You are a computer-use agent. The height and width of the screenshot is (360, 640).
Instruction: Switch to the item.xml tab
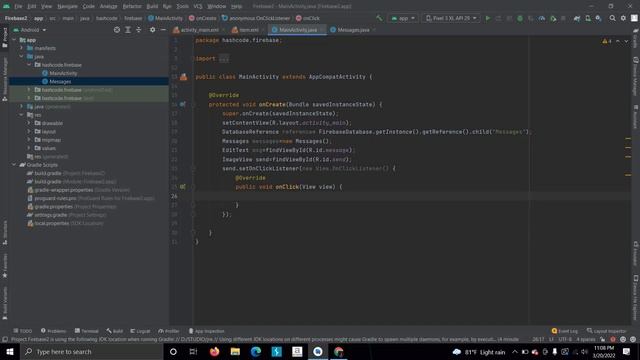(x=249, y=30)
